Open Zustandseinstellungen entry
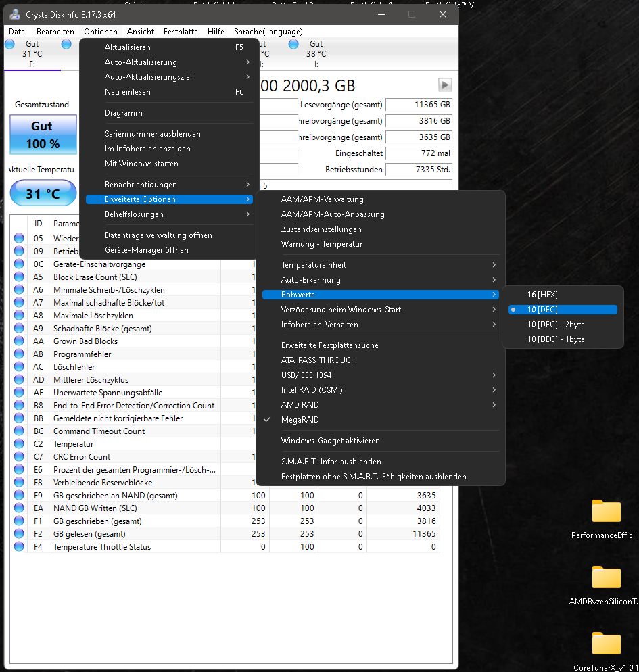This screenshot has height=672, width=639. coord(381,229)
